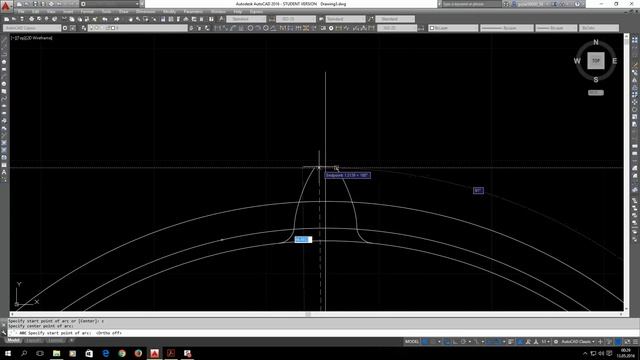Click the New drawing icon in Standard toolbar

[7, 19]
